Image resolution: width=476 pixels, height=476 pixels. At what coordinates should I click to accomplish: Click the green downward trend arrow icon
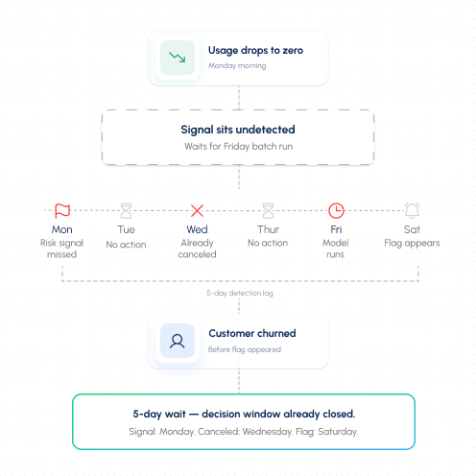coord(178,58)
